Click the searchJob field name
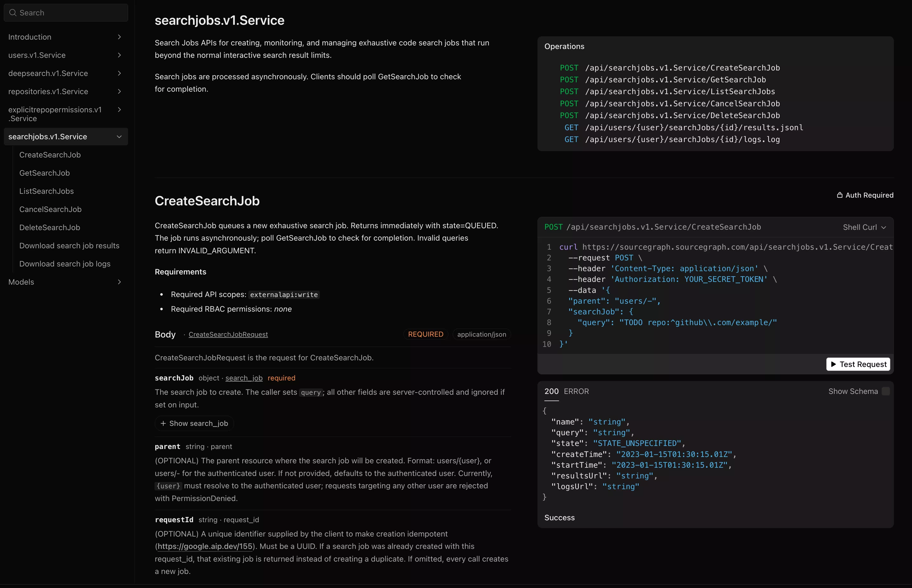The width and height of the screenshot is (912, 588). (174, 378)
